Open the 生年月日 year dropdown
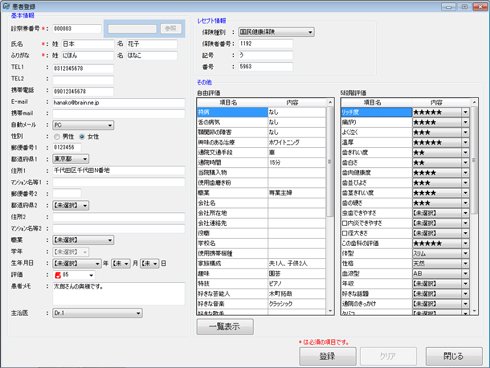The height and width of the screenshot is (368, 490). 77,263
